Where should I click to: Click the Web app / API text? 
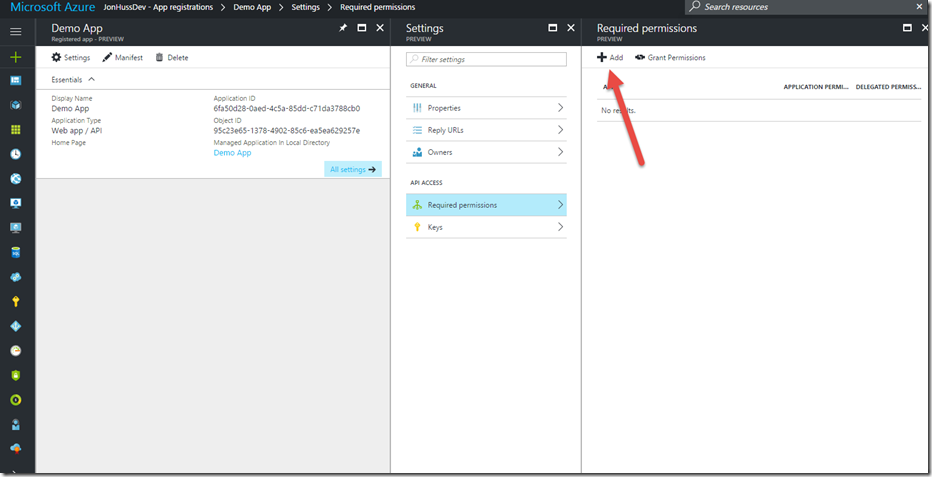click(77, 131)
